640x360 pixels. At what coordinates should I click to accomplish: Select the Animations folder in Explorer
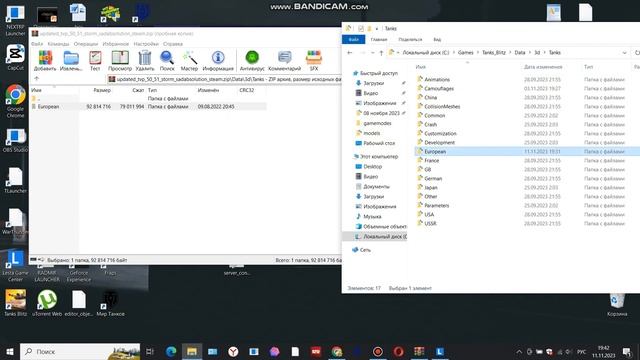coord(437,80)
